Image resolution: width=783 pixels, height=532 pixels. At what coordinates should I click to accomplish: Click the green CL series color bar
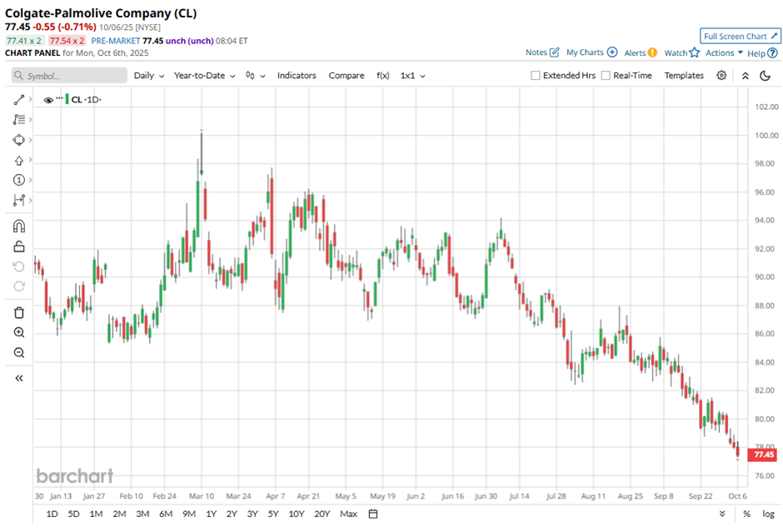coord(67,98)
